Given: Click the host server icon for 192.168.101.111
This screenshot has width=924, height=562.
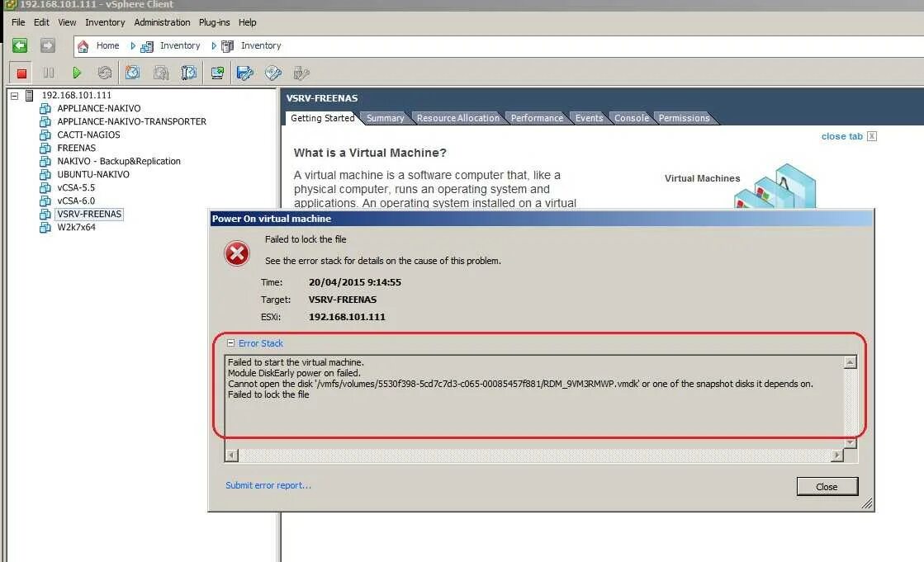Looking at the screenshot, I should click(x=30, y=96).
